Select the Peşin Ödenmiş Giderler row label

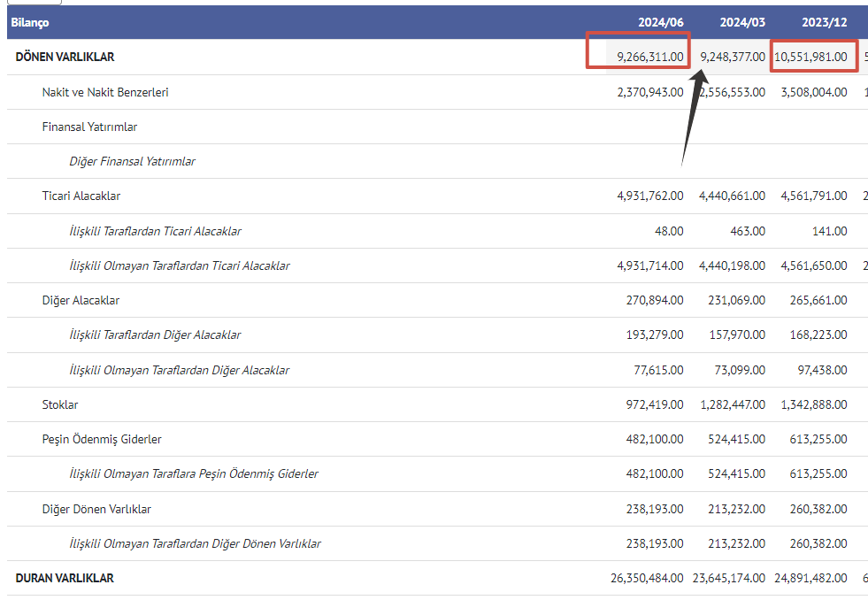tap(102, 440)
